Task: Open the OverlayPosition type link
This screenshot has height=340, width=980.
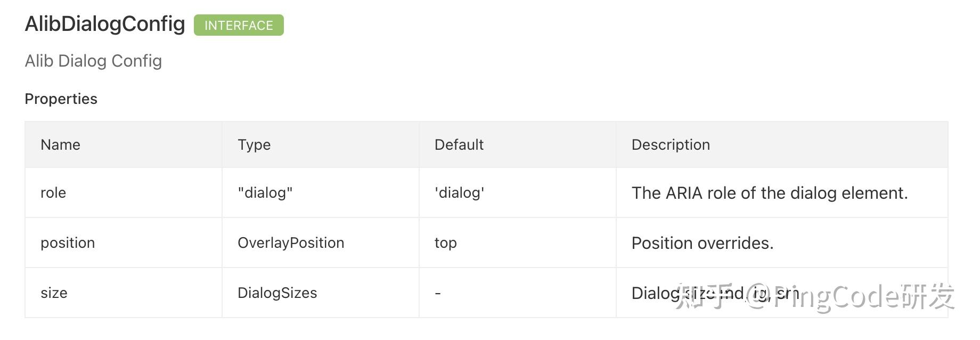Action: 291,243
